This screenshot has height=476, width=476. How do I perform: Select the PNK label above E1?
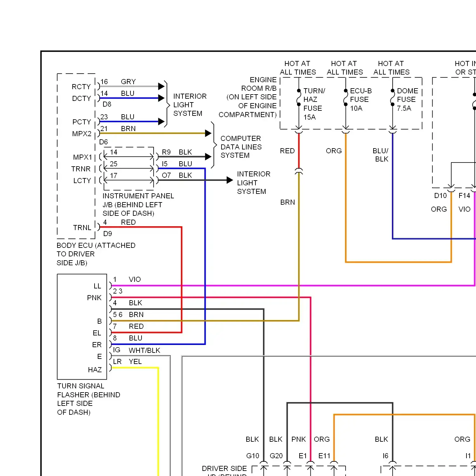[299, 439]
